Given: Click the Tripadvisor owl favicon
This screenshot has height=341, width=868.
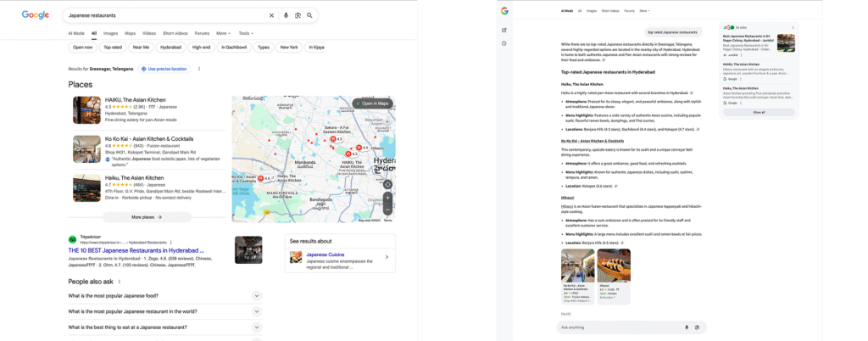Looking at the screenshot, I should [x=72, y=239].
